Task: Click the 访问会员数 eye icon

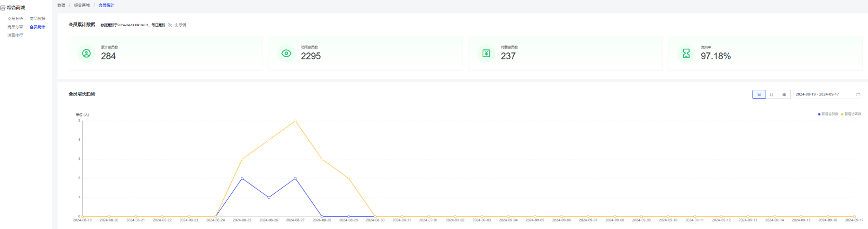Action: click(x=286, y=53)
